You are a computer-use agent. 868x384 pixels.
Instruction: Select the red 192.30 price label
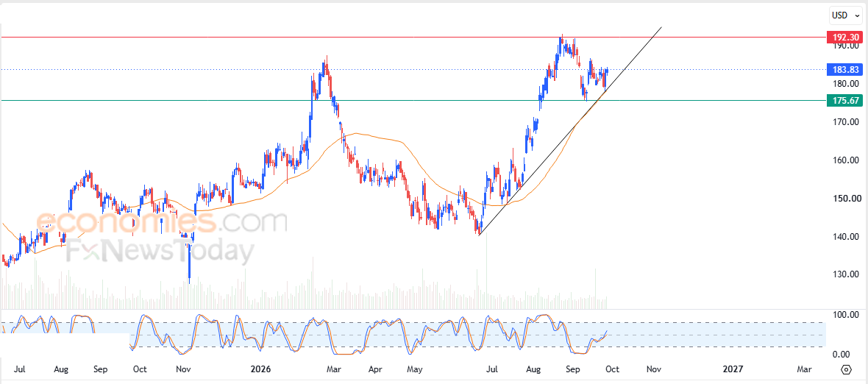coord(844,38)
